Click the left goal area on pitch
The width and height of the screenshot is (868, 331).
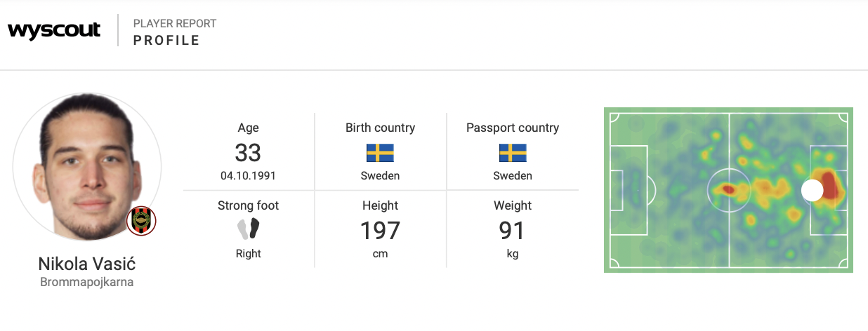click(617, 190)
